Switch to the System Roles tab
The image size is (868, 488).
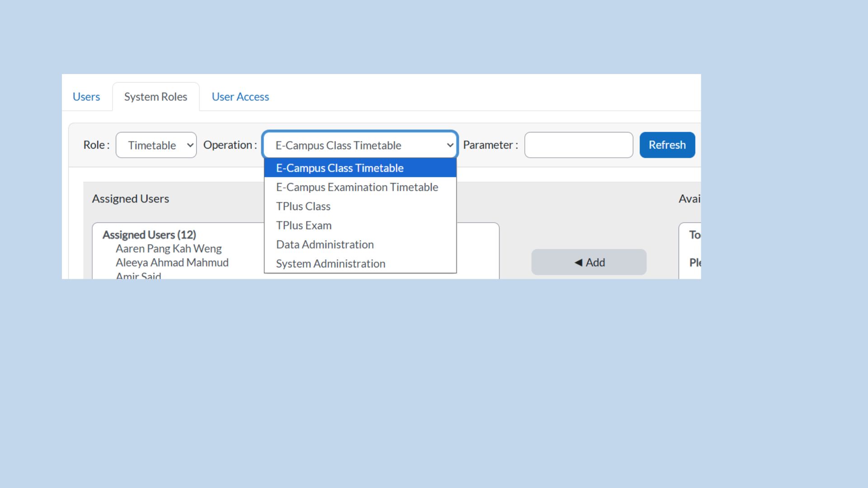point(156,97)
